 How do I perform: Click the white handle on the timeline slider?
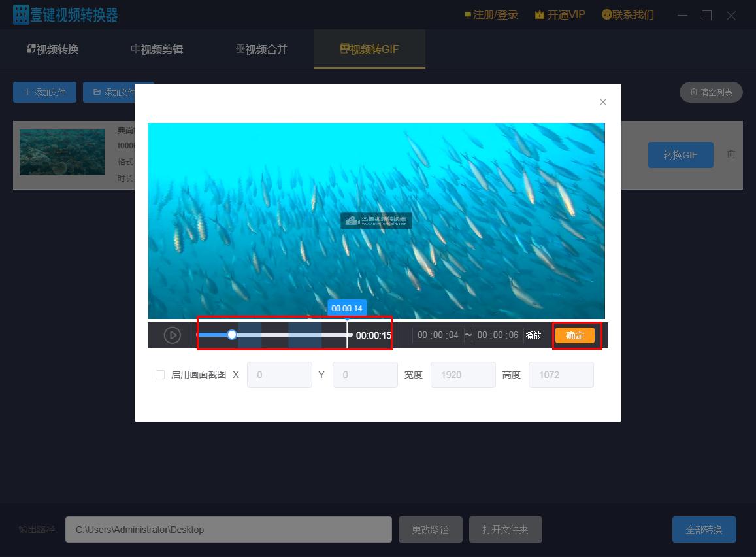(232, 335)
